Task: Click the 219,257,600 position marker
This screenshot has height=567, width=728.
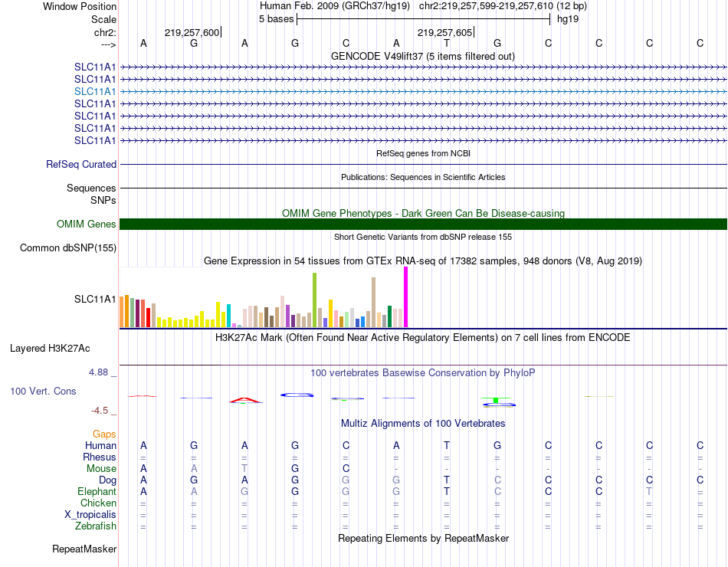Action: point(192,32)
